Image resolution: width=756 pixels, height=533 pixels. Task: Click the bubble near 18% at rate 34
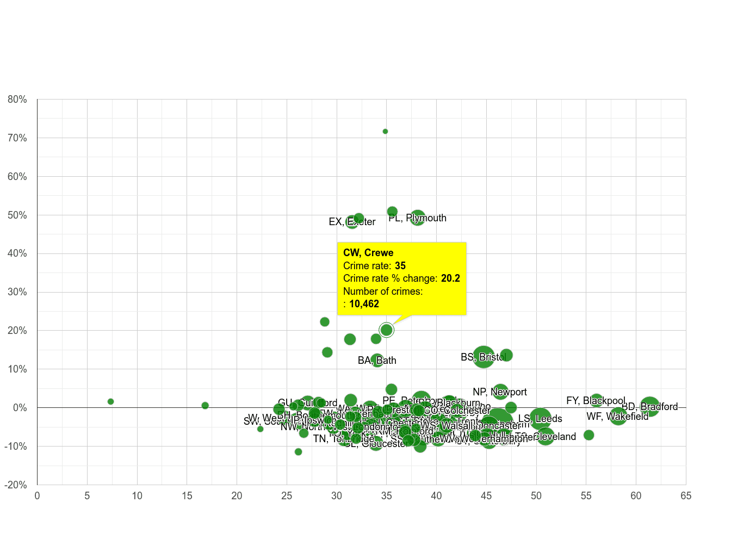(x=376, y=339)
